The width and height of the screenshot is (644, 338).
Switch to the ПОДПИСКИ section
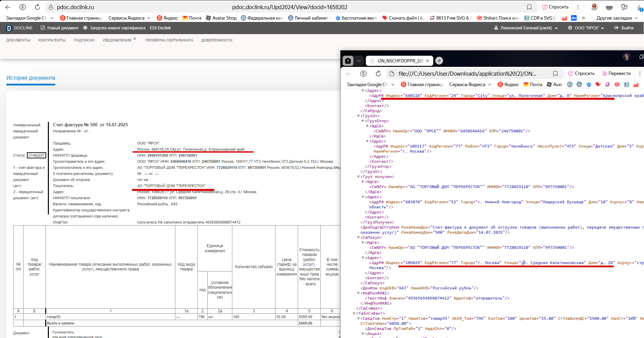coord(84,40)
